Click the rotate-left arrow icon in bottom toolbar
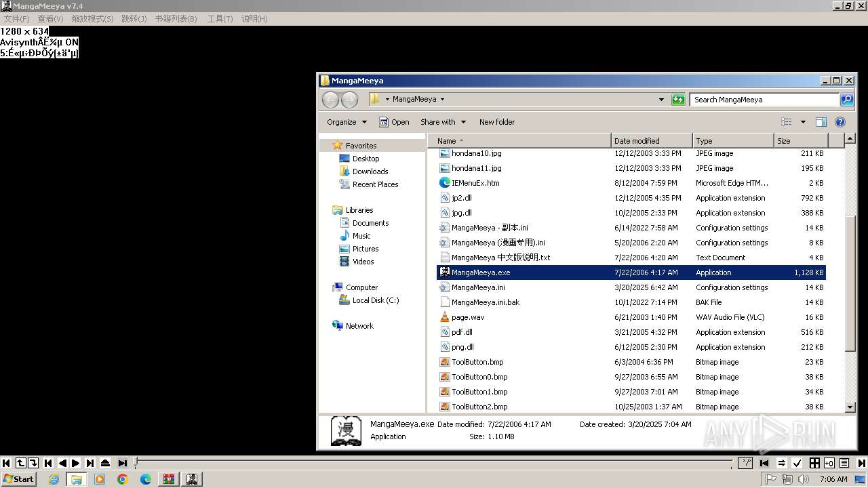Screen dimensions: 868x488 point(21,463)
